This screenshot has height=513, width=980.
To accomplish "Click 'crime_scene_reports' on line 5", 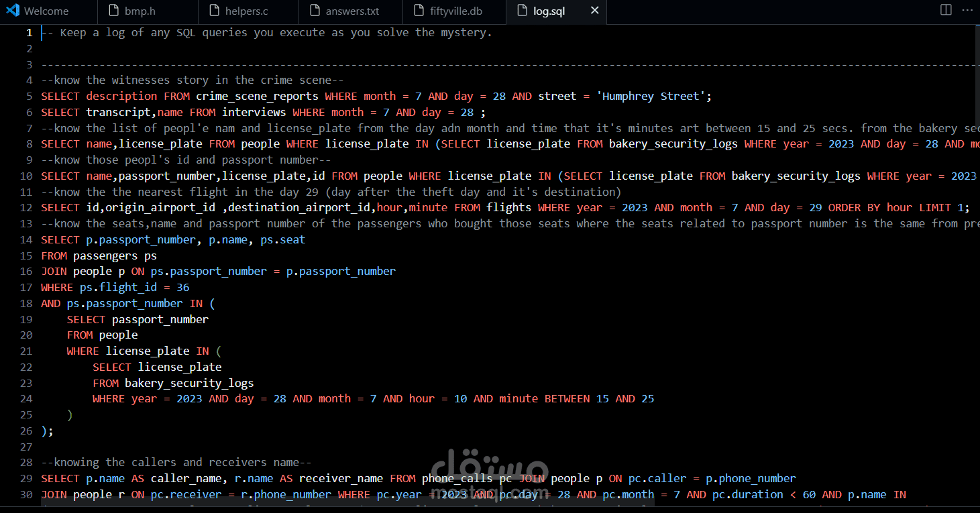I will tap(257, 96).
